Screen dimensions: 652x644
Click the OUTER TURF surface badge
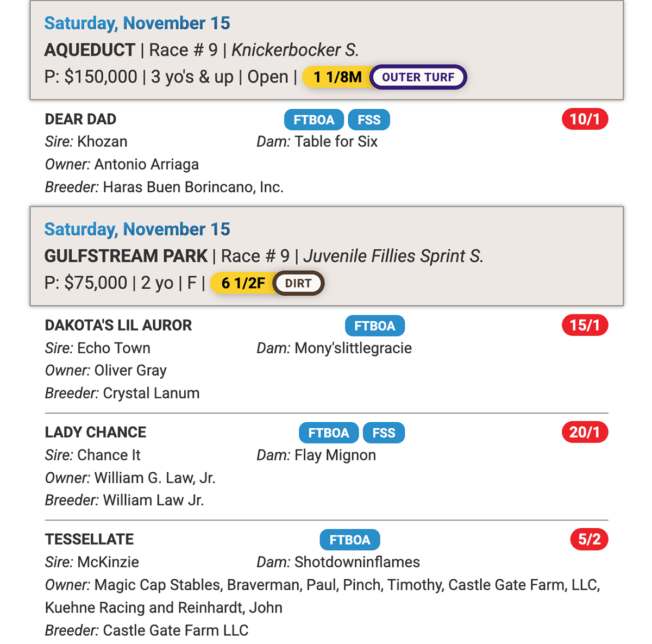(x=418, y=77)
